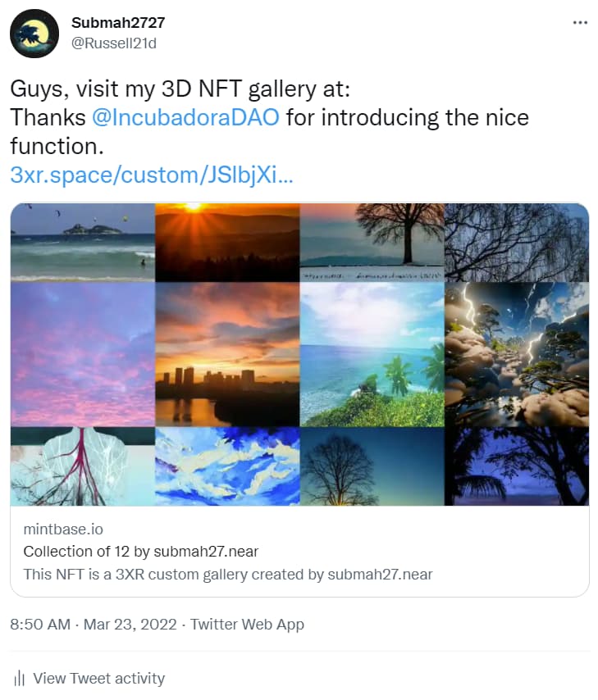Select the blue painted clouds thumbnail
This screenshot has height=700, width=598.
pos(227,466)
